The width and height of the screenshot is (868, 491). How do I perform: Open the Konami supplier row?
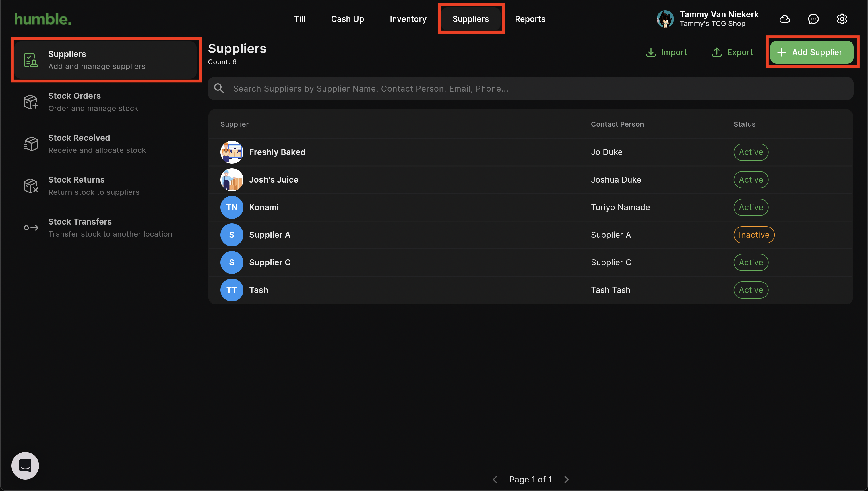(264, 207)
